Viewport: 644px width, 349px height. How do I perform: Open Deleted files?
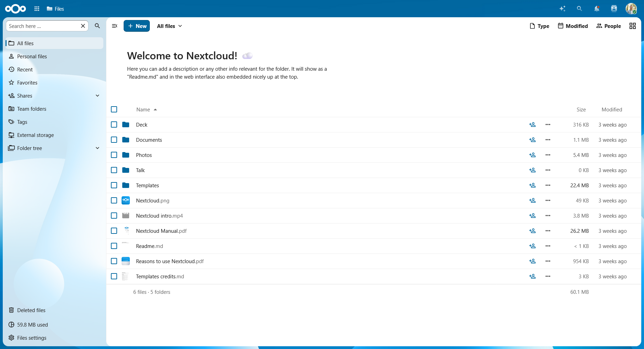click(54, 310)
